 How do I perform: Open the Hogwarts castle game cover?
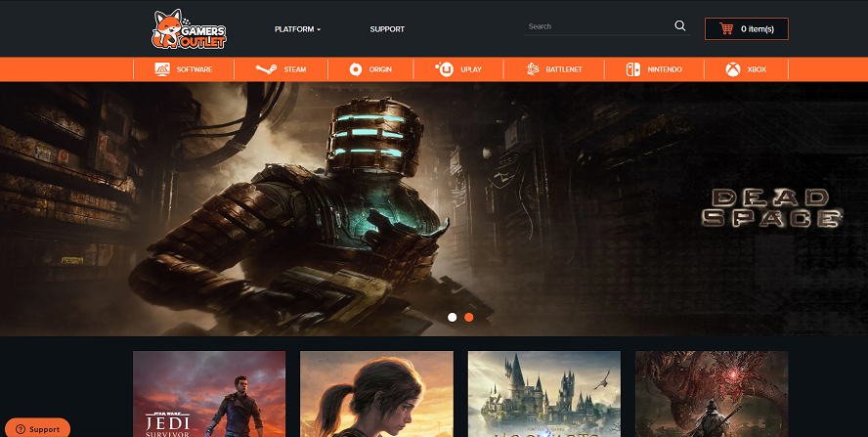coord(544,394)
